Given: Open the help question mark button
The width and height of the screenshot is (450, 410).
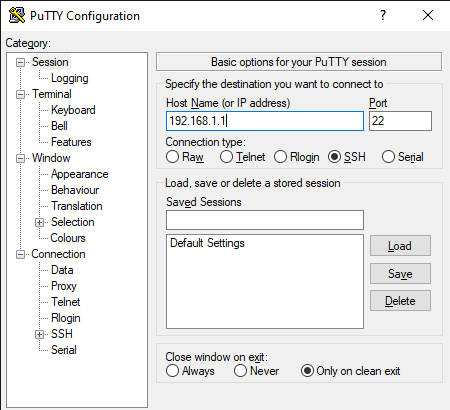Looking at the screenshot, I should 383,15.
